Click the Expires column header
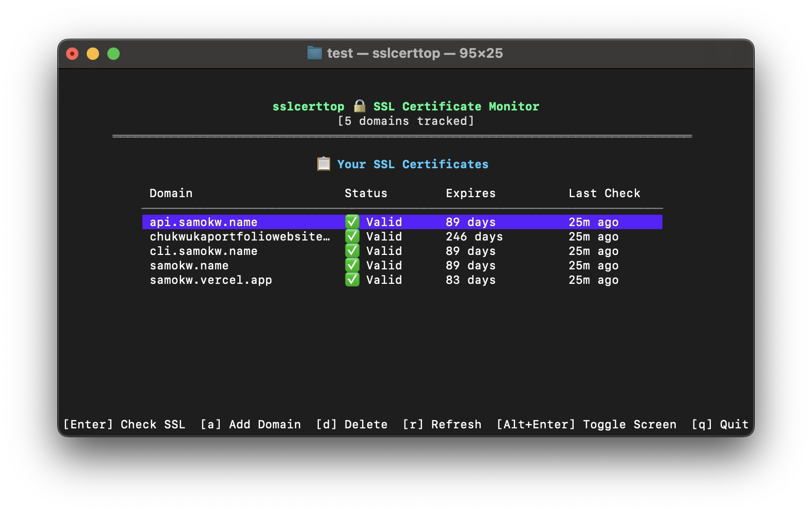The width and height of the screenshot is (812, 513). pos(470,193)
